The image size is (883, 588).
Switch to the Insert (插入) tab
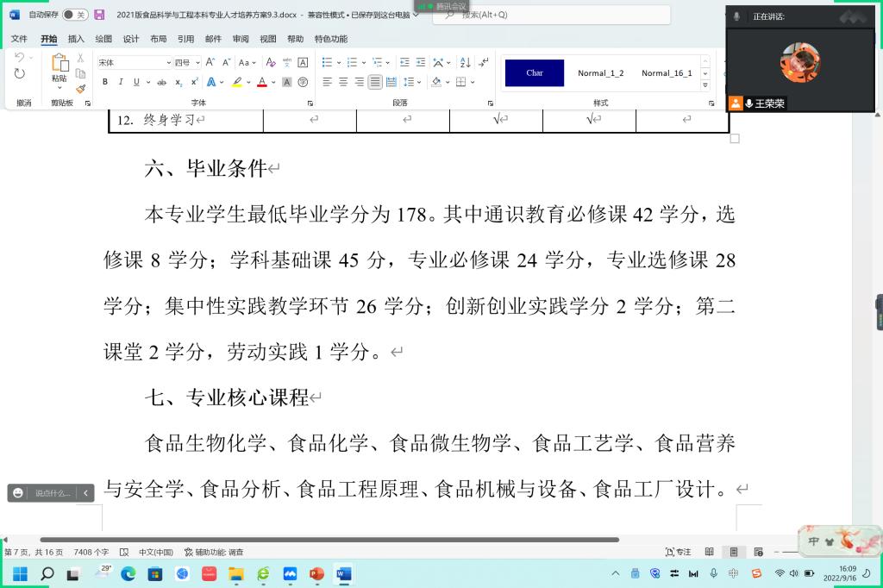(x=76, y=39)
